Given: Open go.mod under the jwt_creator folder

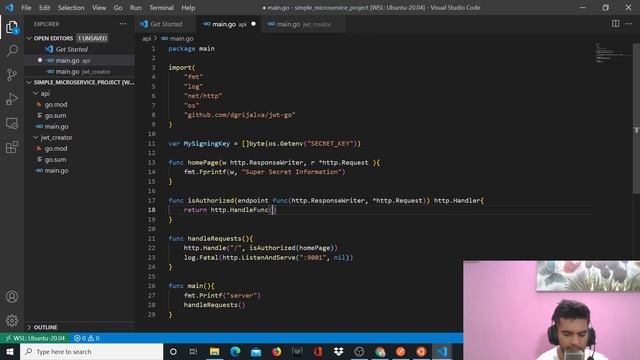Looking at the screenshot, I should click(80, 149).
